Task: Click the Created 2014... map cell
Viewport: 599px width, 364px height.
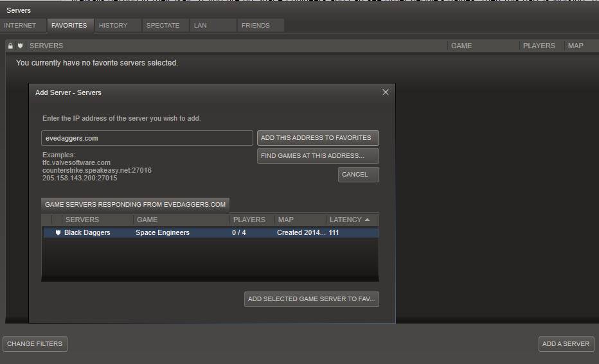Action: [x=301, y=232]
